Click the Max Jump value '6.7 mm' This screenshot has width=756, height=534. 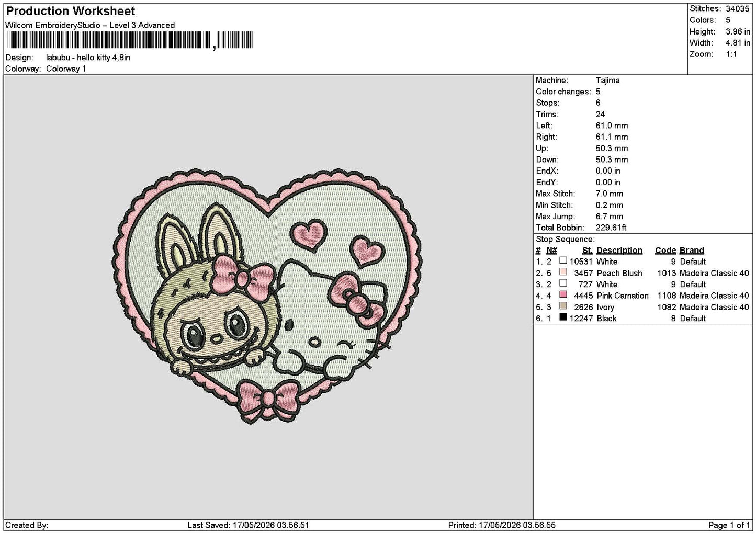pyautogui.click(x=610, y=217)
